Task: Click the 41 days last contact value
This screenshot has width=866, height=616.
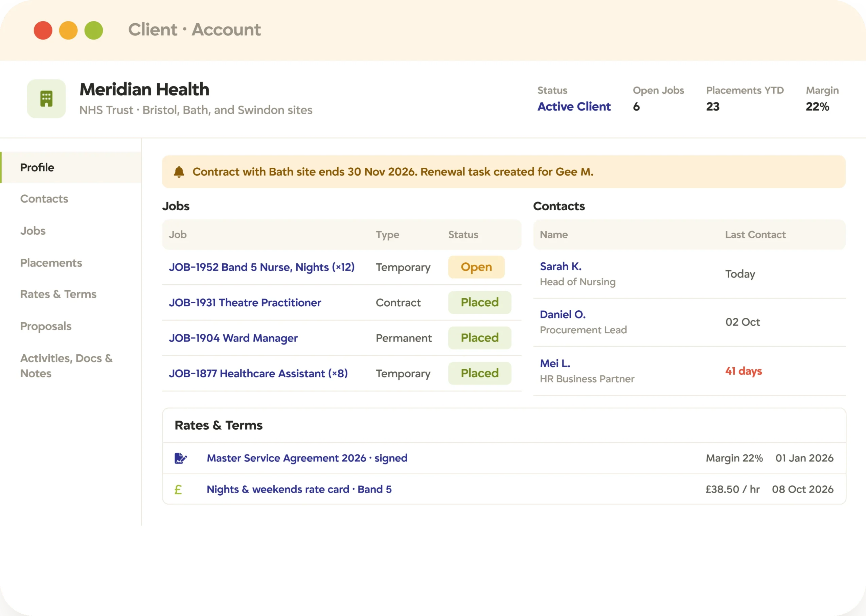Action: [744, 371]
